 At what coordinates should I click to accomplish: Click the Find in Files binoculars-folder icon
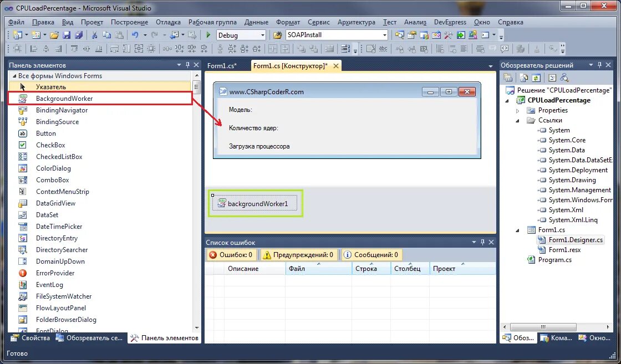[278, 35]
